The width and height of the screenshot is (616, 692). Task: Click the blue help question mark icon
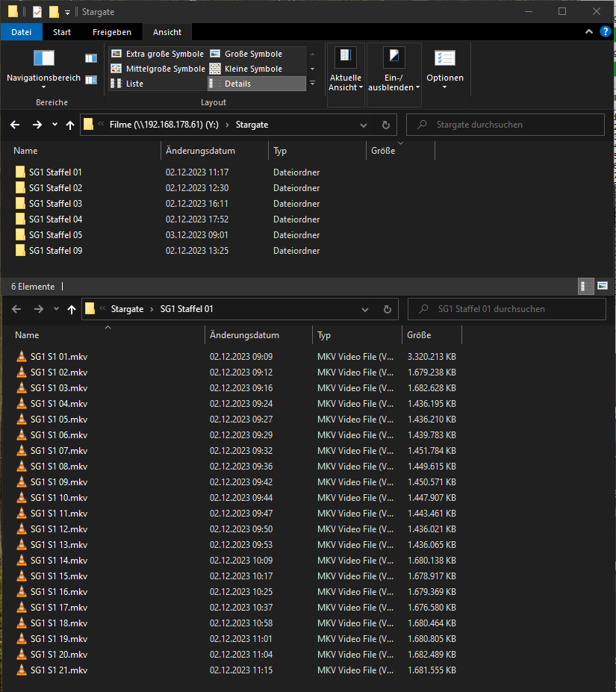(606, 32)
